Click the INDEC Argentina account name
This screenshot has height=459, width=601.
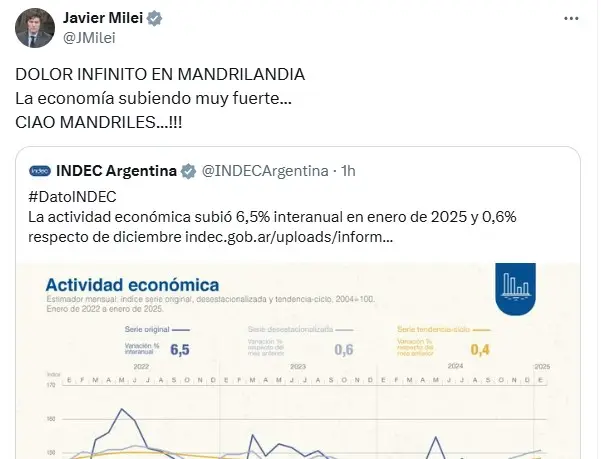[x=116, y=171]
